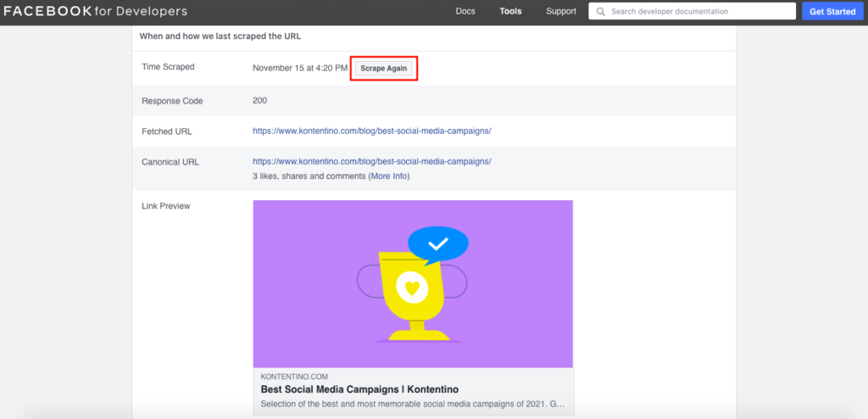This screenshot has height=419, width=868.
Task: Open the Fetched URL kontentino link
Action: pos(372,131)
